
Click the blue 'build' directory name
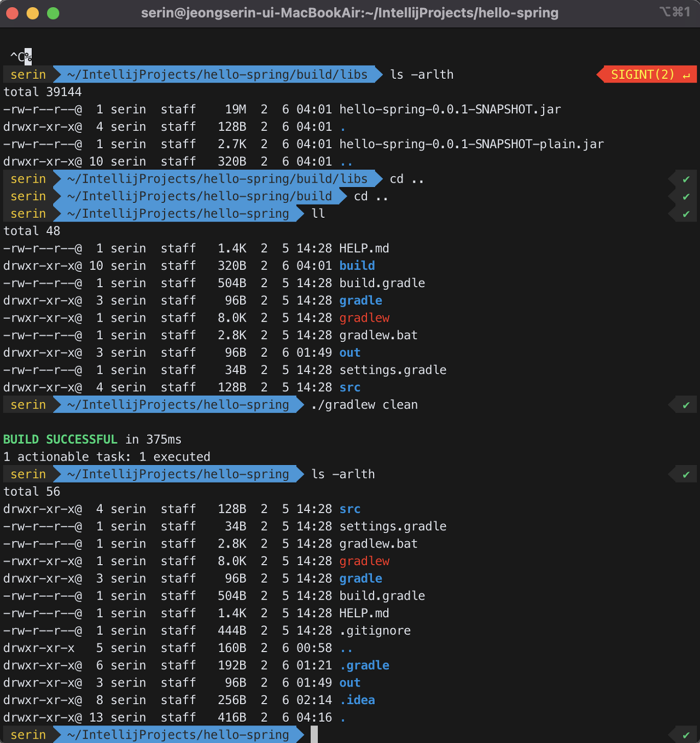(x=357, y=266)
